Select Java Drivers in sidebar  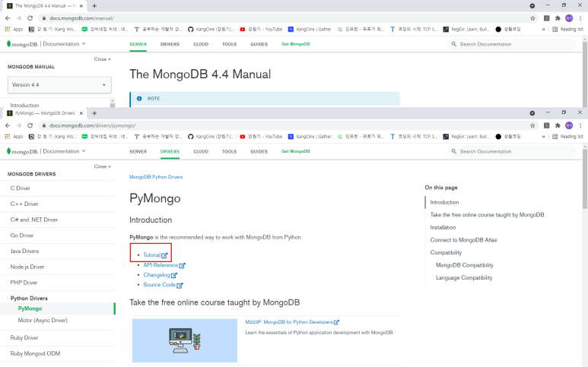click(25, 251)
